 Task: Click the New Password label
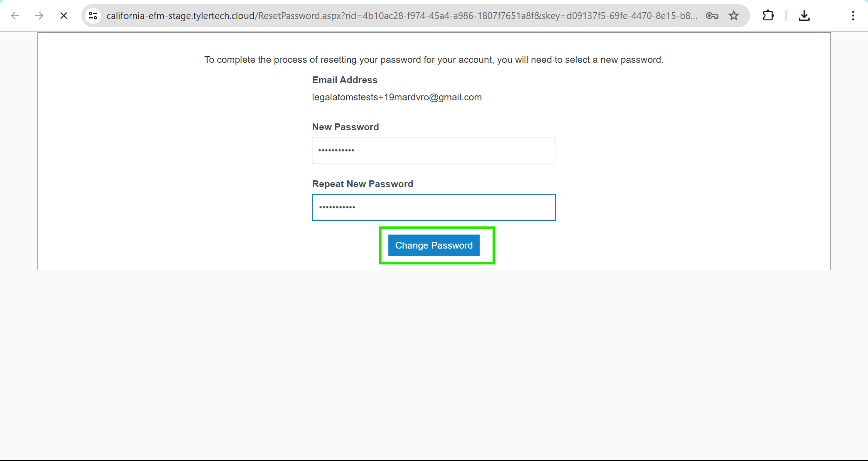(345, 127)
